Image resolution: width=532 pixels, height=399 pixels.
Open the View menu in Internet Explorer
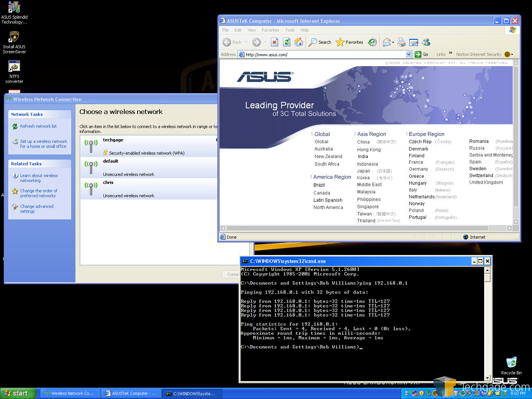pos(252,30)
